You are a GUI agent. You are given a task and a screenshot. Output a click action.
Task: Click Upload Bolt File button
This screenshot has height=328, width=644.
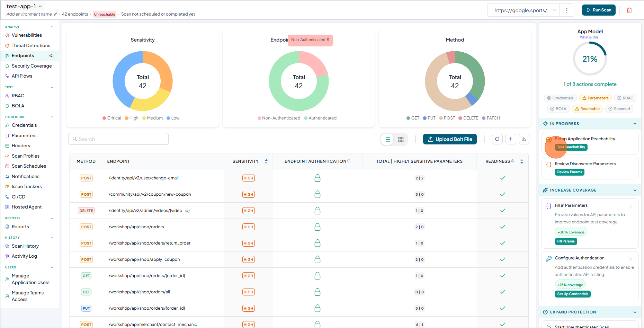(x=450, y=139)
